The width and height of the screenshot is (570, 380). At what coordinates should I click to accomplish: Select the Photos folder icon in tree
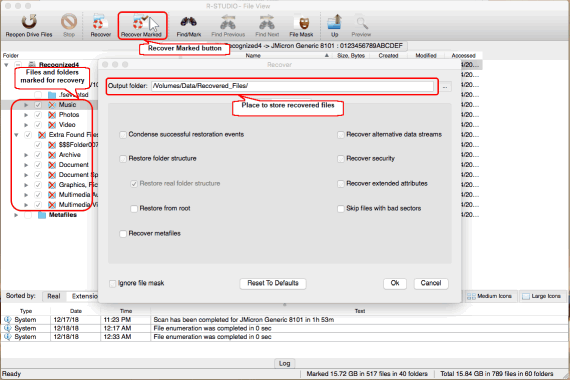52,115
